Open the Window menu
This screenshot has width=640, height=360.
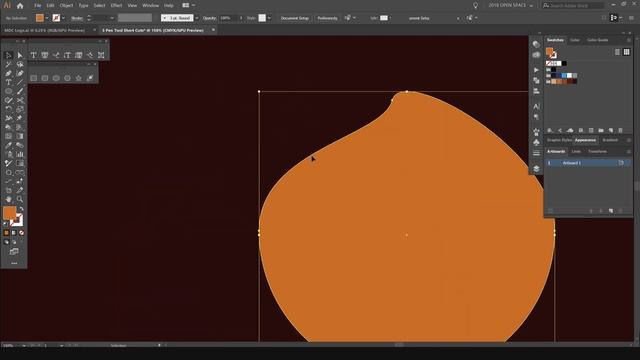(150, 6)
